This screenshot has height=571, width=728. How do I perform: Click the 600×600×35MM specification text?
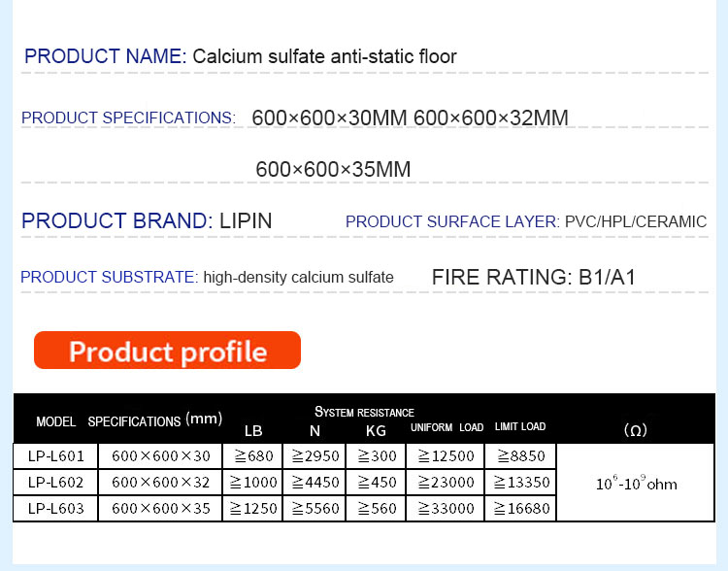coord(333,170)
